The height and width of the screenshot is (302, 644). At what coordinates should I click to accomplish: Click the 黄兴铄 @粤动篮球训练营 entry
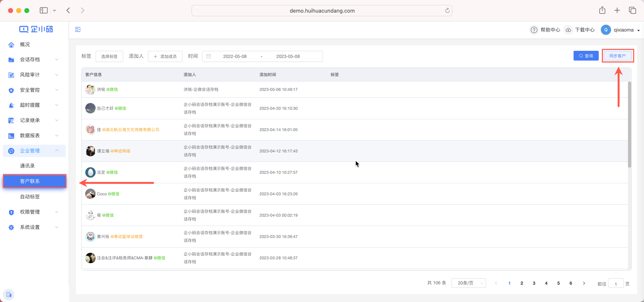pos(120,237)
